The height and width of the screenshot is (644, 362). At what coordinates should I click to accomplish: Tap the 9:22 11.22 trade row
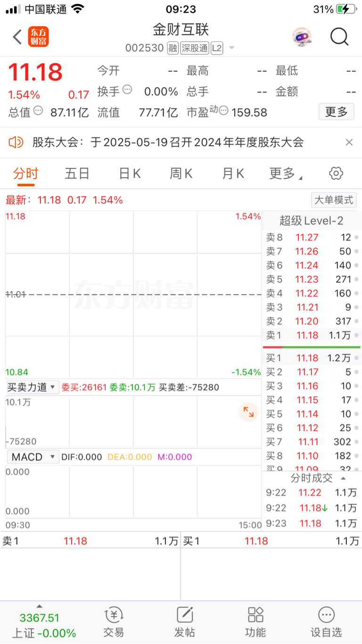tap(311, 493)
